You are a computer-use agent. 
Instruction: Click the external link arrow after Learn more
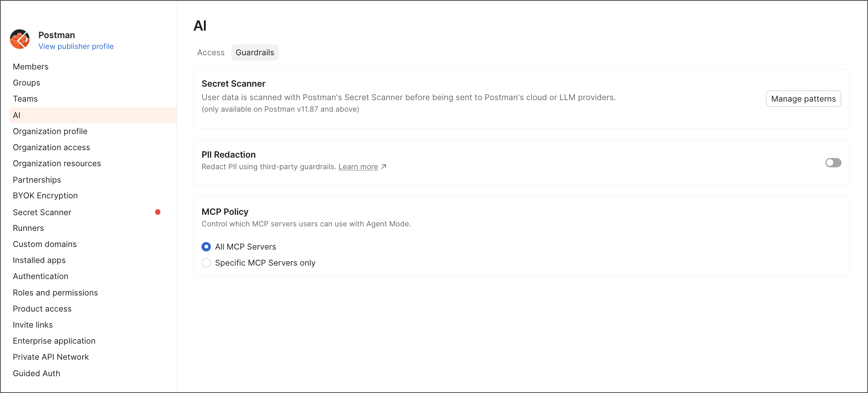click(x=384, y=167)
